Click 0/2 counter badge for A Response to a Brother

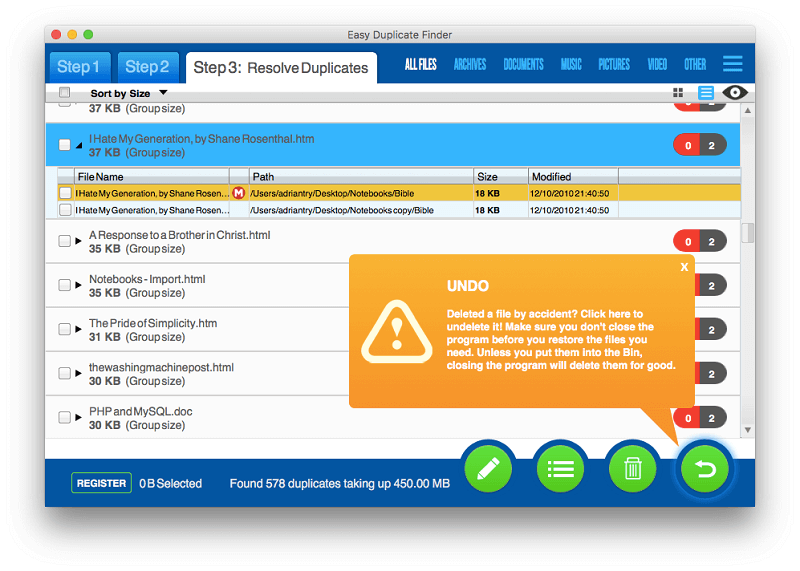[x=699, y=241]
